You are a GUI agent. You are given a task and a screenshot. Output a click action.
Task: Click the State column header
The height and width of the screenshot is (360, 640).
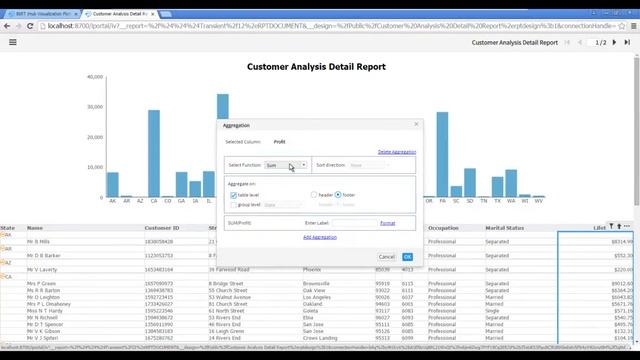[7, 228]
